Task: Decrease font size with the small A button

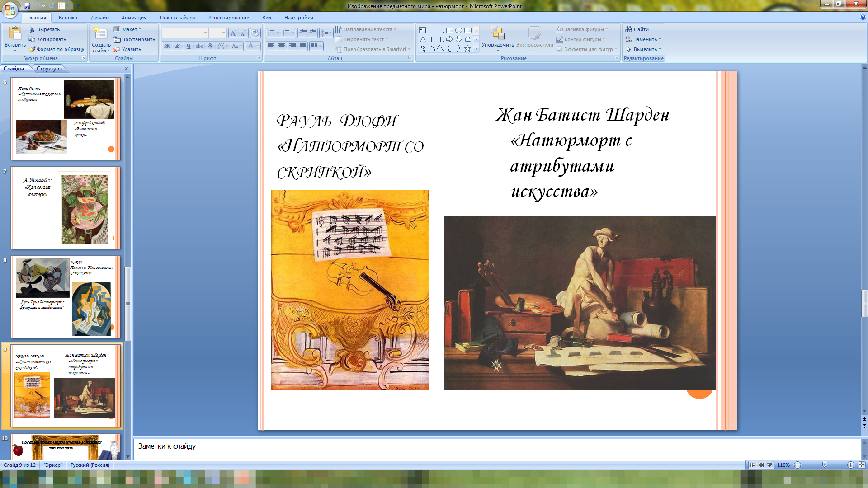Action: (x=243, y=33)
